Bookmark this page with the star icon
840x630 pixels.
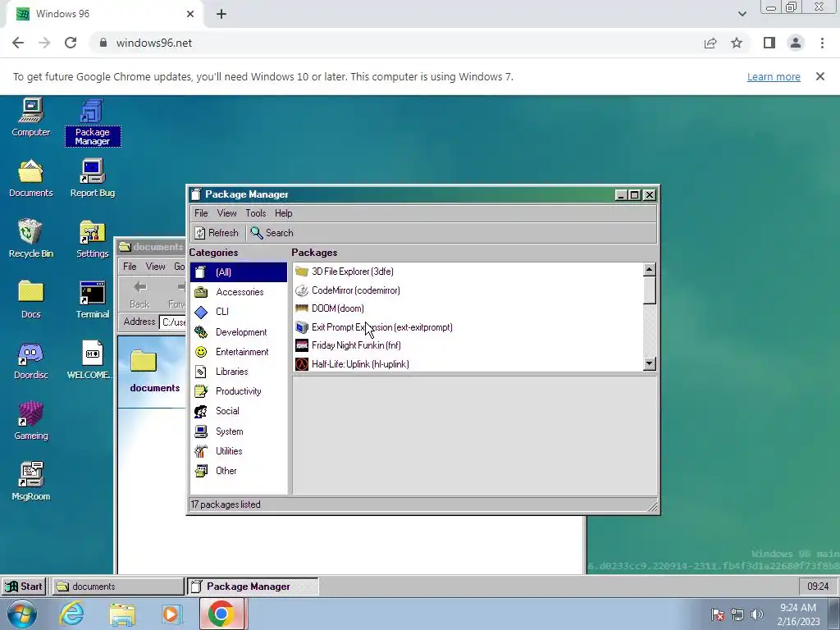737,43
